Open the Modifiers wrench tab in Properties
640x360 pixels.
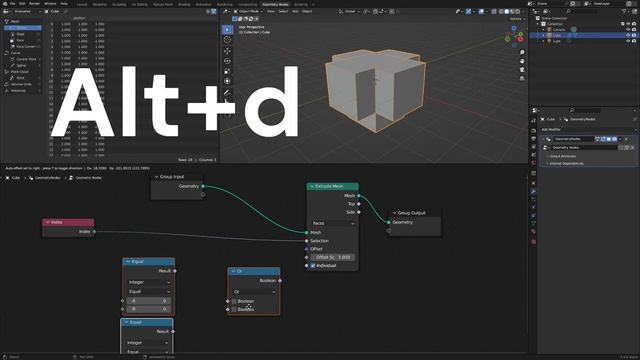pyautogui.click(x=533, y=191)
